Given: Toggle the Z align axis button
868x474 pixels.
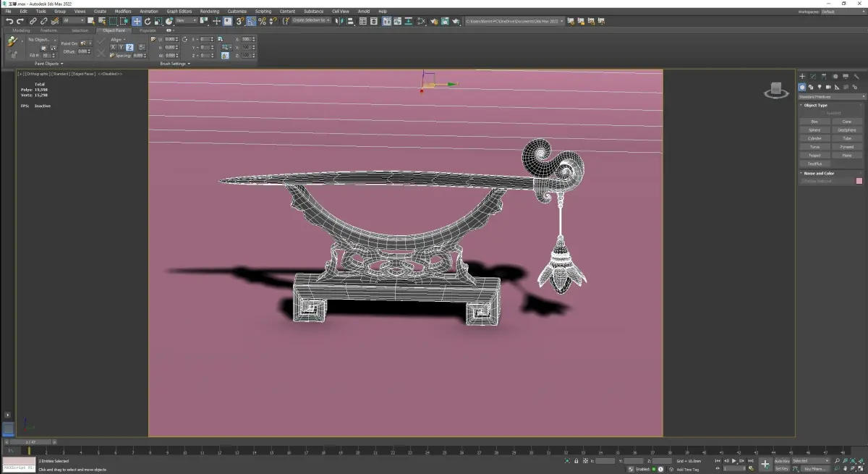Looking at the screenshot, I should coord(129,47).
